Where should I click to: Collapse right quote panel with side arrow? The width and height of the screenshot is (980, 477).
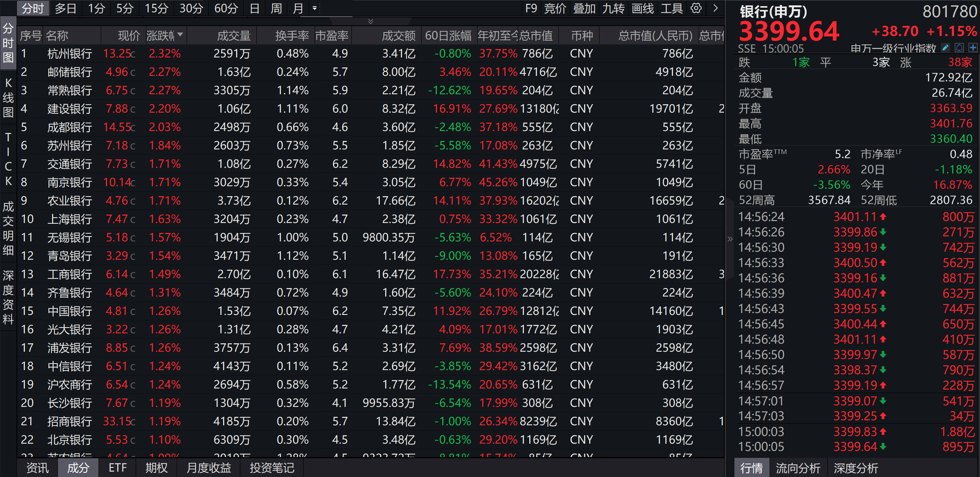pyautogui.click(x=730, y=239)
